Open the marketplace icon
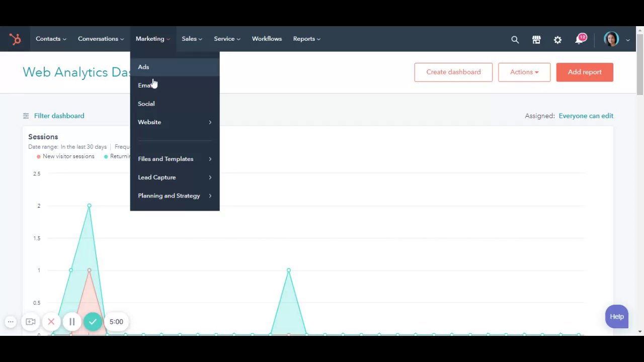644x362 pixels. point(536,39)
